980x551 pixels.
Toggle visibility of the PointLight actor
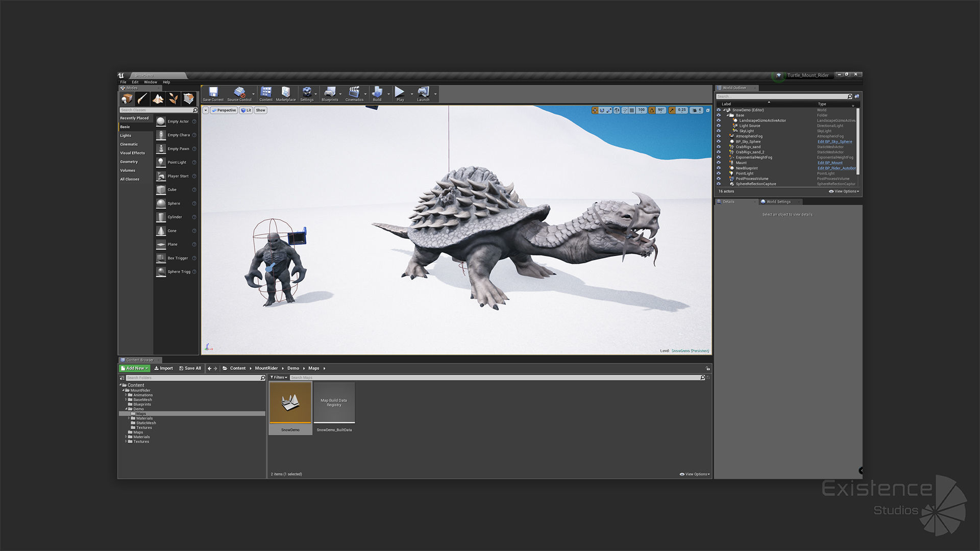pos(719,173)
